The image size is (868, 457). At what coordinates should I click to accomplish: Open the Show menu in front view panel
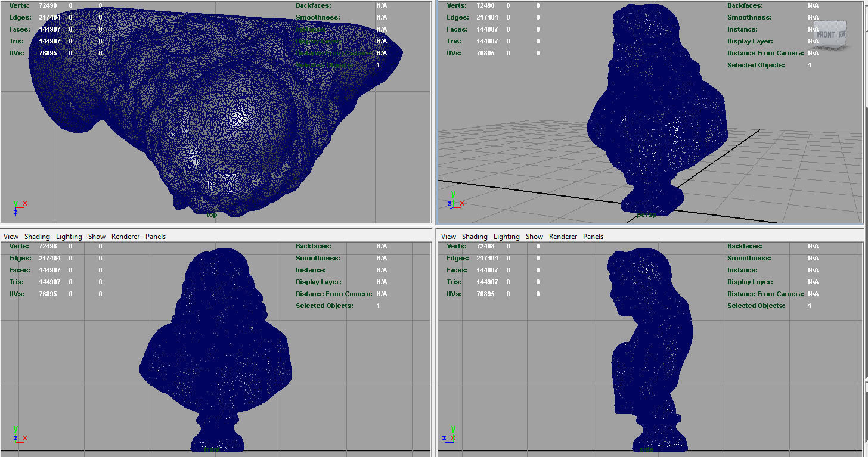(97, 237)
